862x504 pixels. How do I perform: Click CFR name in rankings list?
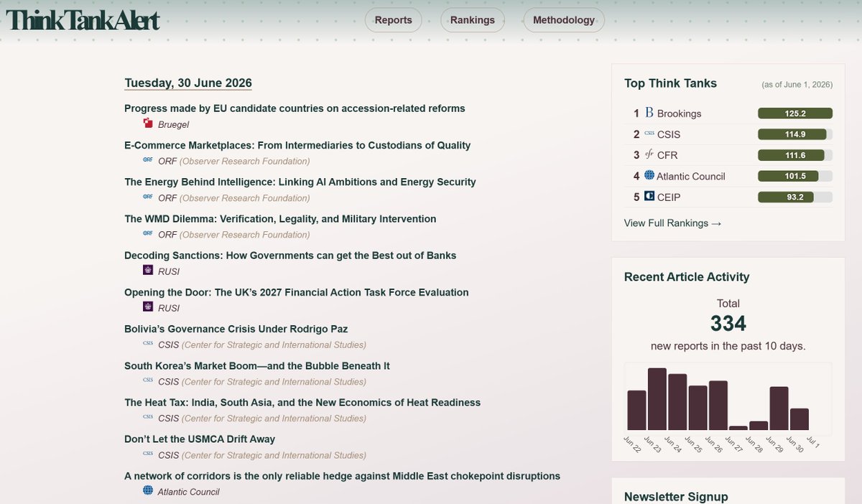coord(667,155)
